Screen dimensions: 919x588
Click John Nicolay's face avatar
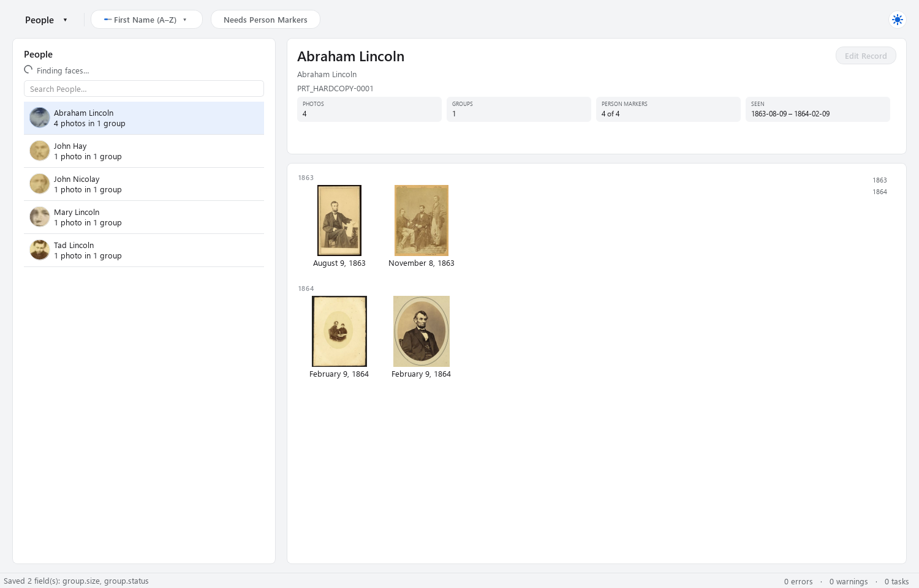pyautogui.click(x=40, y=184)
